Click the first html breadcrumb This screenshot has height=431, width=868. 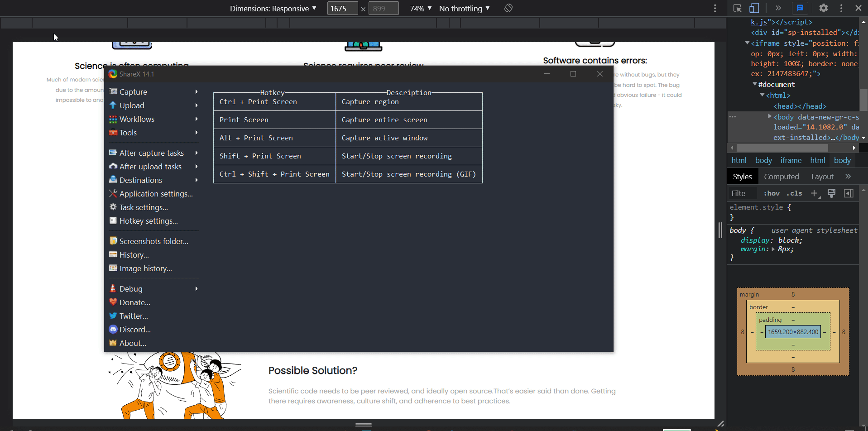739,160
